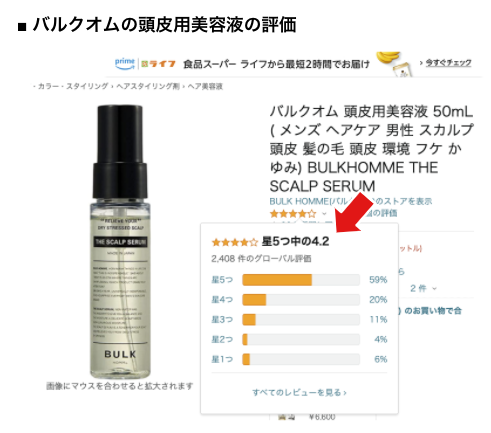
Task: Select 星5つ rating filter link
Action: pyautogui.click(x=222, y=280)
